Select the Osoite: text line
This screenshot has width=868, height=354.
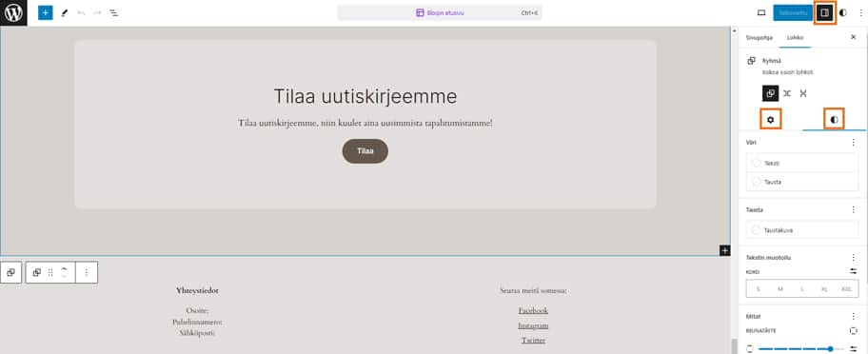point(197,311)
